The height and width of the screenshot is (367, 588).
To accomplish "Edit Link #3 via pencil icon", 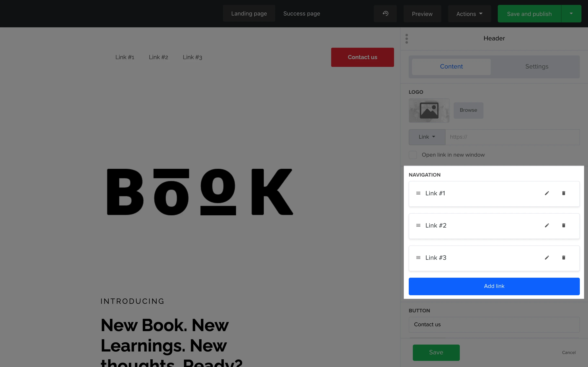I will (x=547, y=258).
